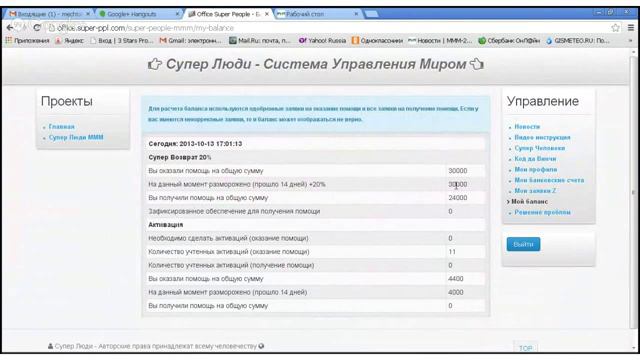Open the Новости МММ bookmark

(x=440, y=40)
